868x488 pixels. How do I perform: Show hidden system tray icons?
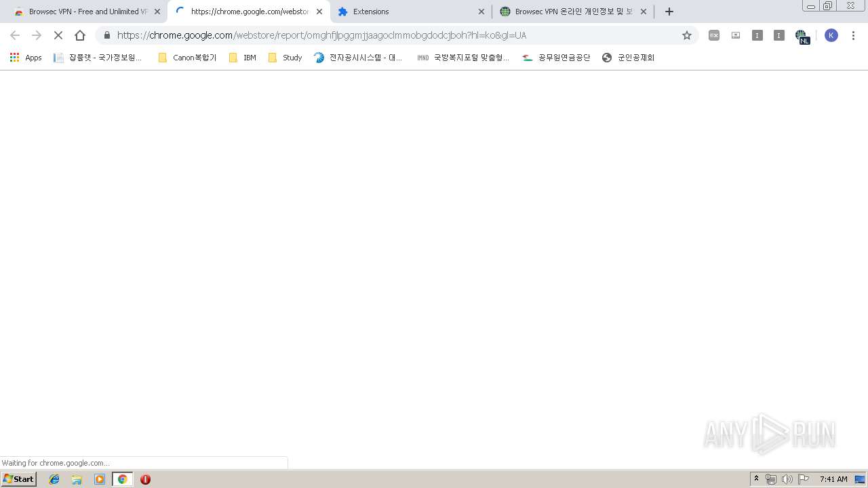757,479
